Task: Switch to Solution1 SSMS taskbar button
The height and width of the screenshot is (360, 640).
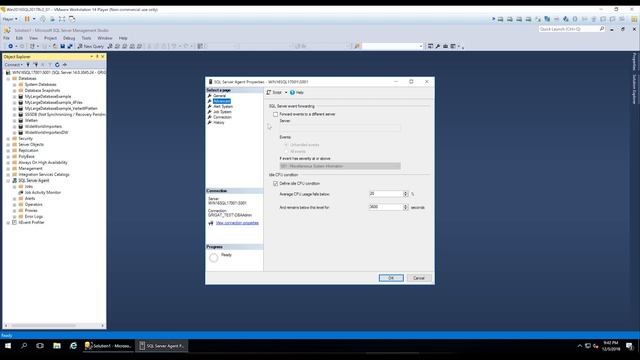Action: [109, 346]
